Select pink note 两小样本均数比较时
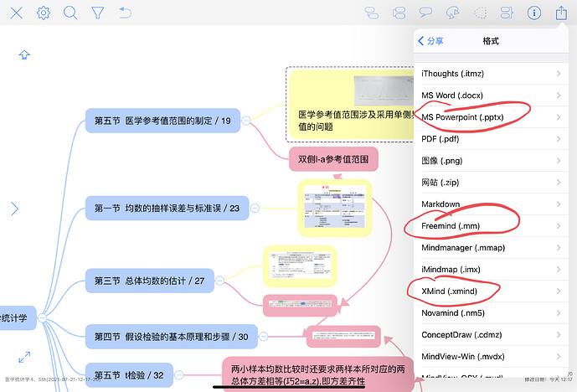This screenshot has height=392, width=577. (x=318, y=374)
